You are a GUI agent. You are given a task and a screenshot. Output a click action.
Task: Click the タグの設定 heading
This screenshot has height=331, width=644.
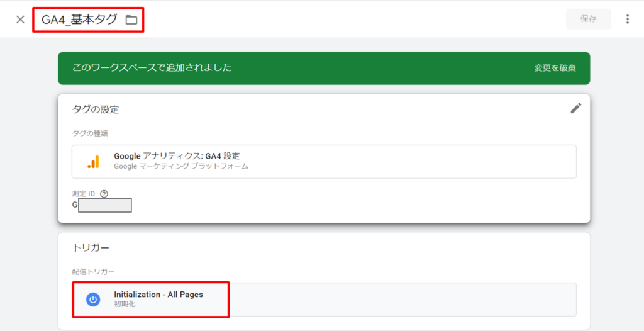(96, 109)
